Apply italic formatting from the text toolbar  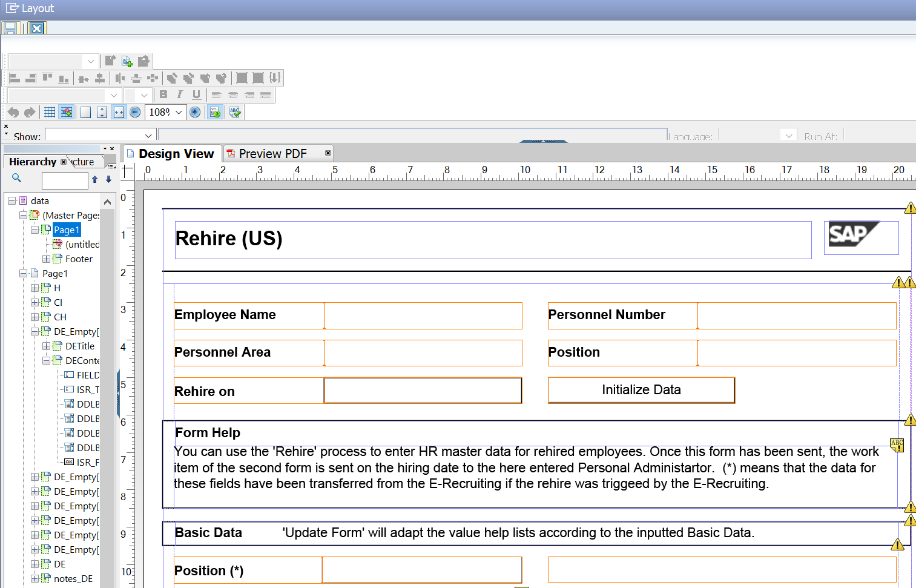click(x=179, y=94)
